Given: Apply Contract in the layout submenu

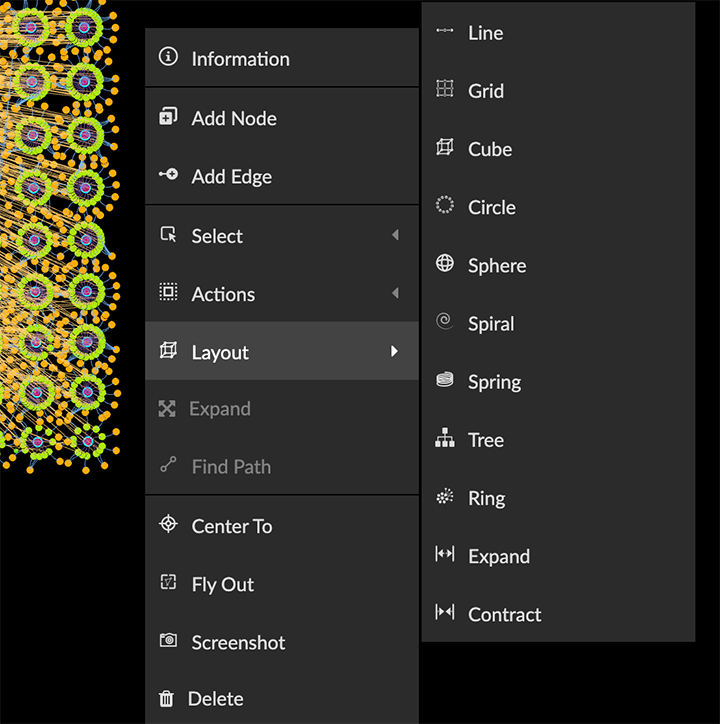Looking at the screenshot, I should [x=504, y=614].
